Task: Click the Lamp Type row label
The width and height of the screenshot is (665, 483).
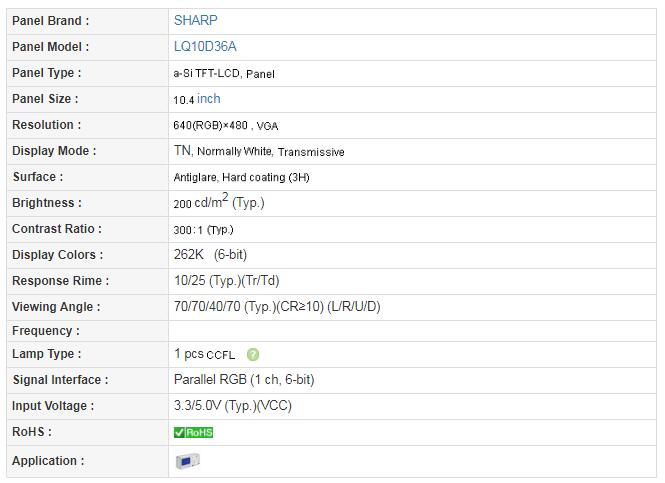Action: tap(46, 354)
